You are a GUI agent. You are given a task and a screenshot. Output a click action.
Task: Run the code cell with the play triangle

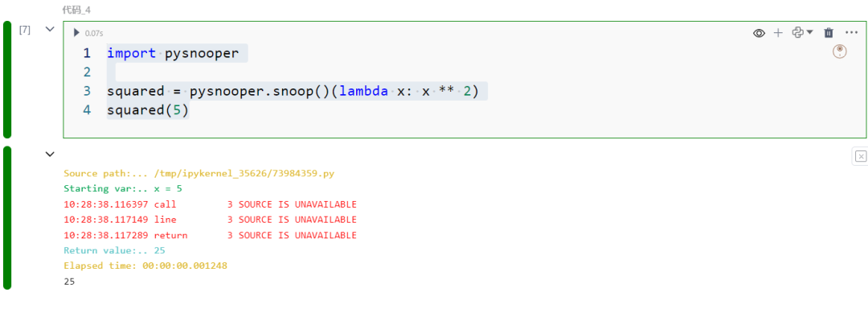[76, 33]
